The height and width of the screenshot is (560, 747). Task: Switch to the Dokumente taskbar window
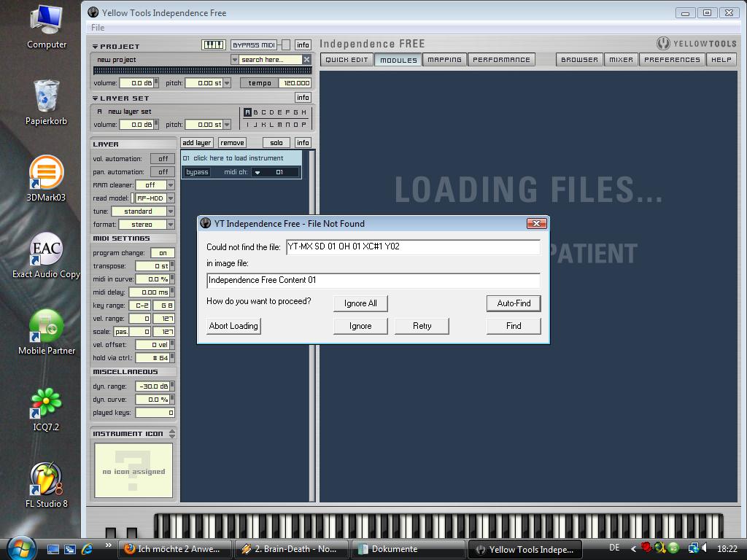point(409,549)
